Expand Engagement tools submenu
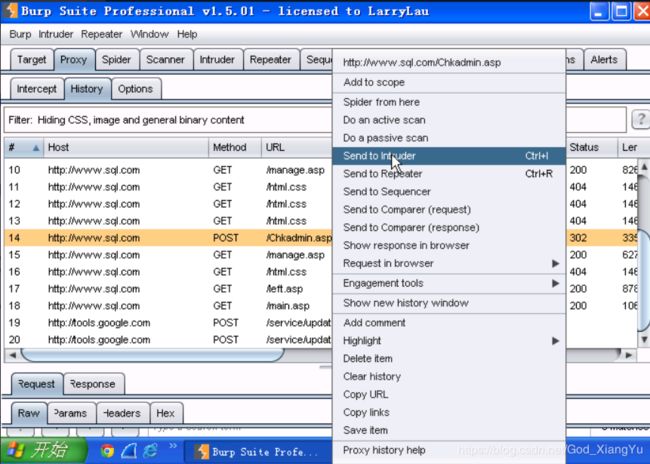 click(449, 283)
